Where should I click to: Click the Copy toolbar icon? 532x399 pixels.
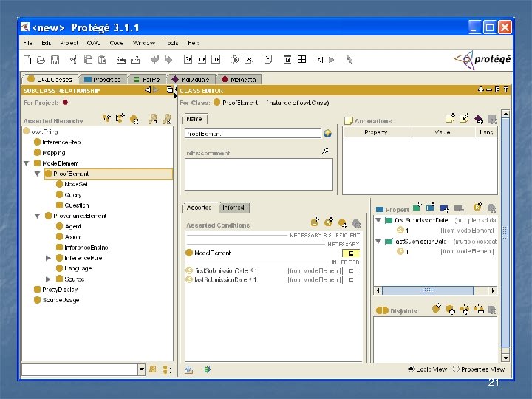(88, 60)
